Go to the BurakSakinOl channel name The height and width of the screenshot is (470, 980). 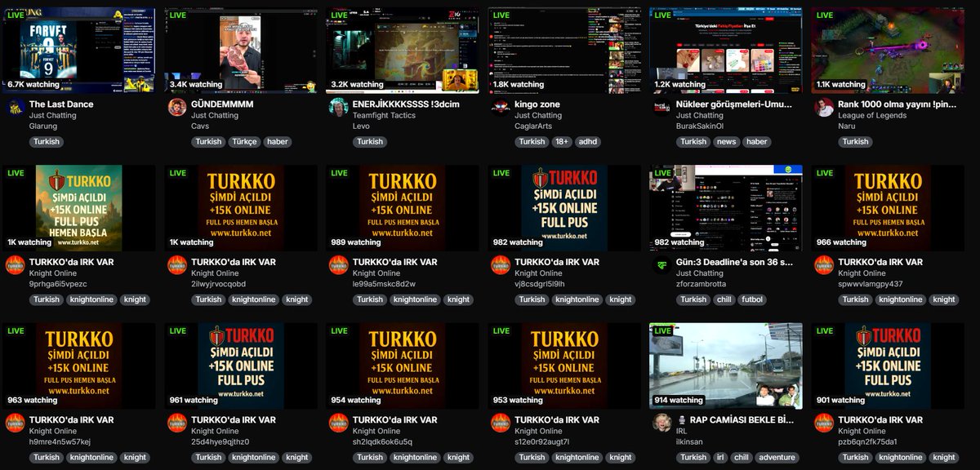pyautogui.click(x=700, y=126)
